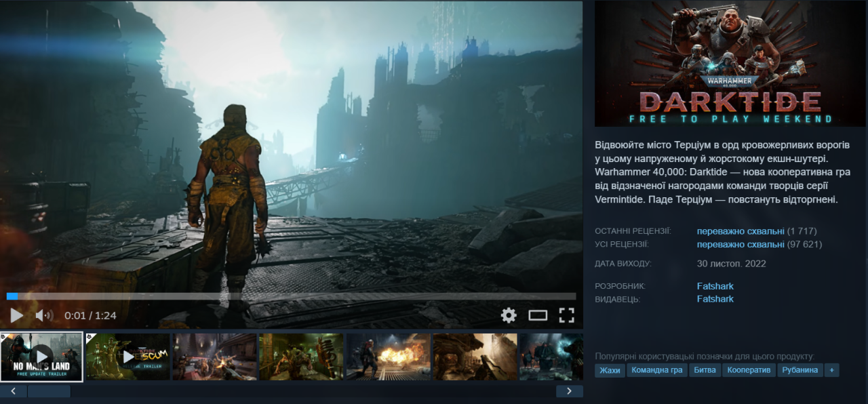Select the 'Кооператив' tag
Screen dimensions: 868x404
pyautogui.click(x=749, y=370)
